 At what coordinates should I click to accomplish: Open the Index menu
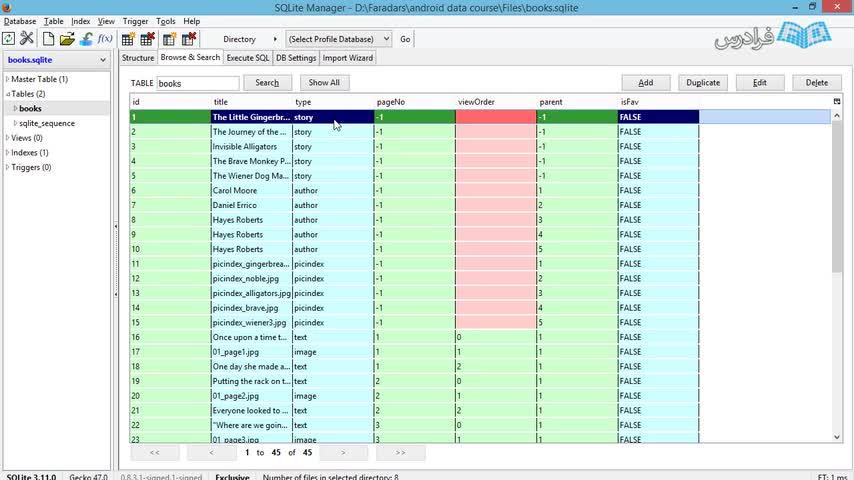point(81,21)
